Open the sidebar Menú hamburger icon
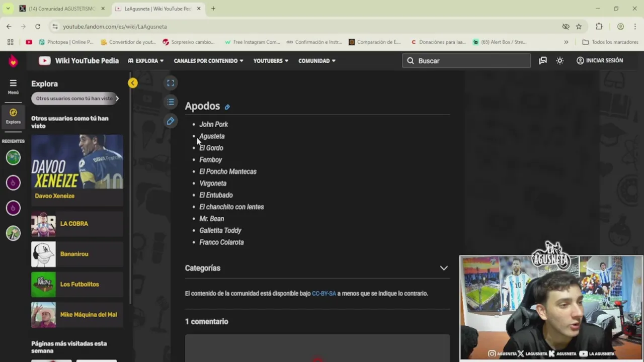This screenshot has width=644, height=362. coord(13,86)
